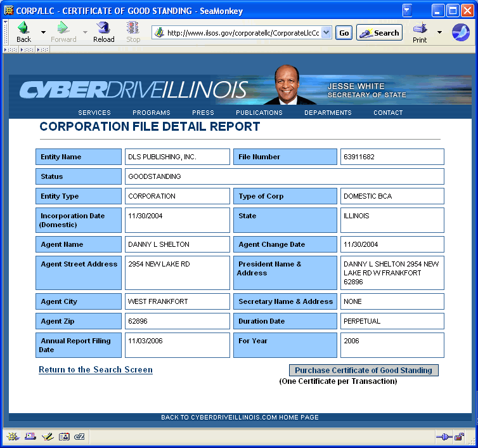Select the Secretary value NONE
478x448 pixels.
click(352, 301)
